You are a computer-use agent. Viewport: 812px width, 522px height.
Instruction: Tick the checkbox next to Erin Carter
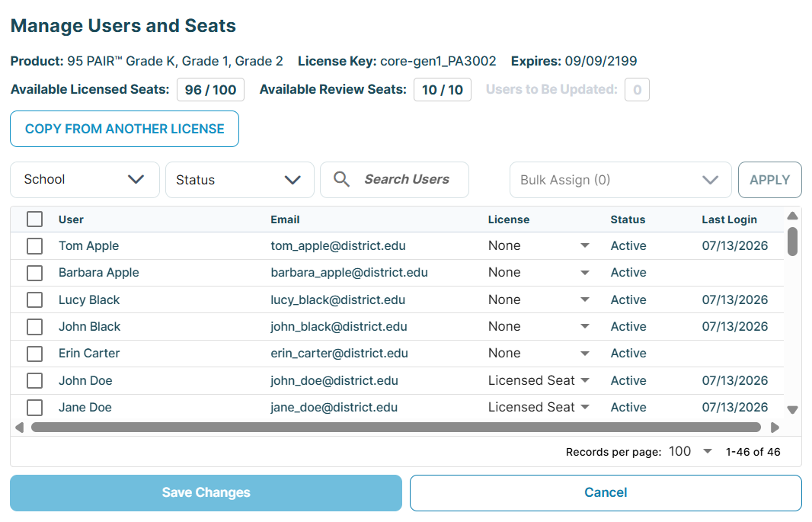(35, 354)
